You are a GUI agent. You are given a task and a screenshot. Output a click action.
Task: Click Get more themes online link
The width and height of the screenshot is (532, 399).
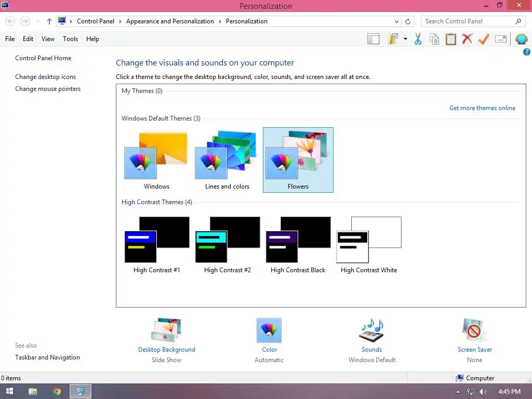click(482, 108)
